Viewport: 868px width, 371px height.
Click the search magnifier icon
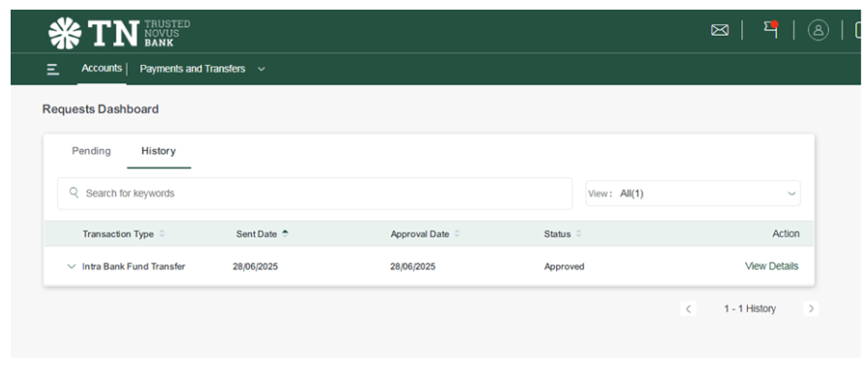point(74,193)
